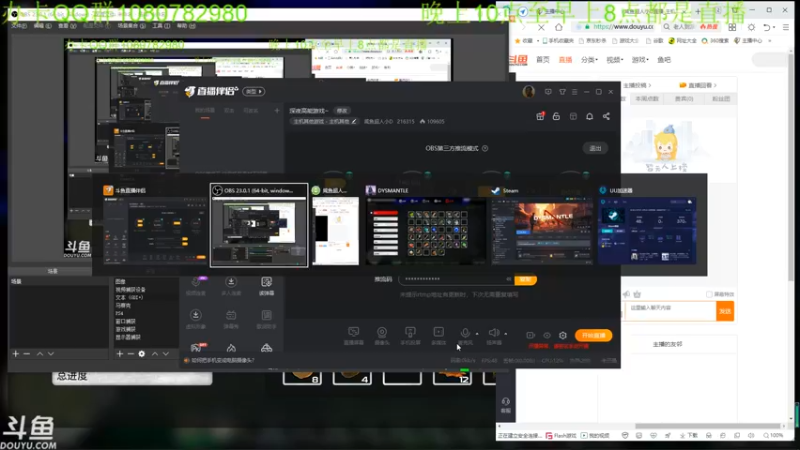Click the 修改 button beside room title
This screenshot has width=800, height=450.
pyautogui.click(x=341, y=111)
